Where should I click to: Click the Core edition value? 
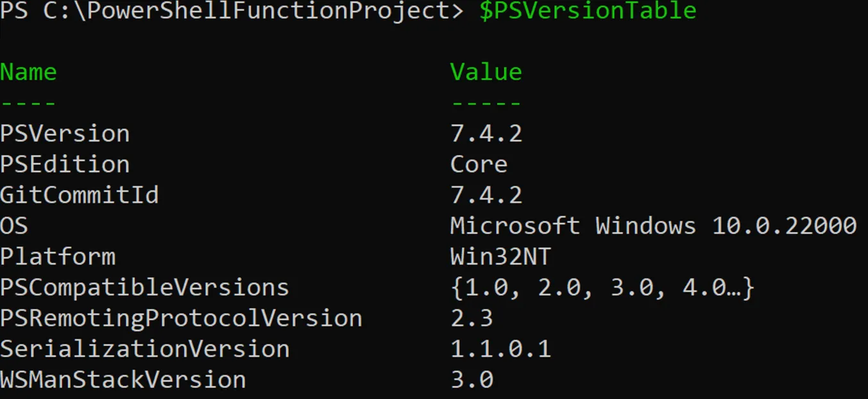(479, 164)
